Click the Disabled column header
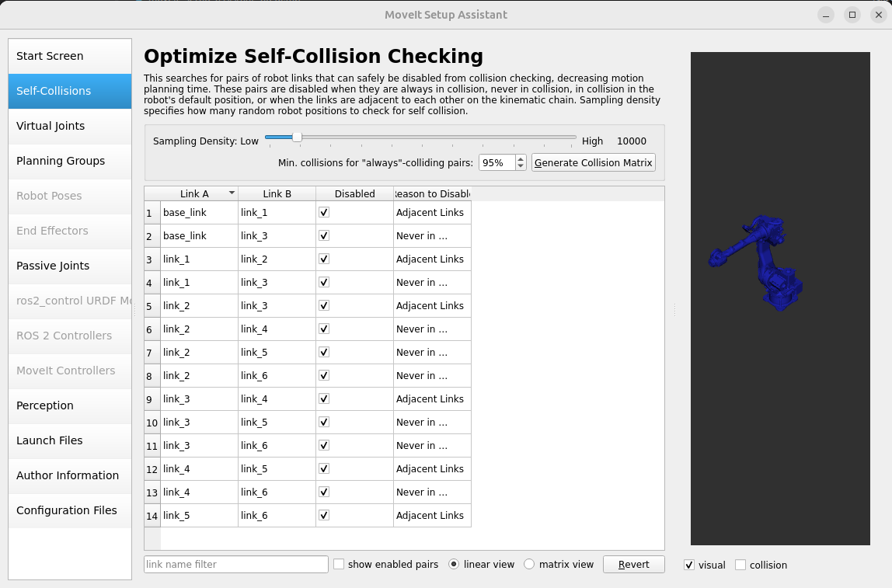 (x=354, y=194)
